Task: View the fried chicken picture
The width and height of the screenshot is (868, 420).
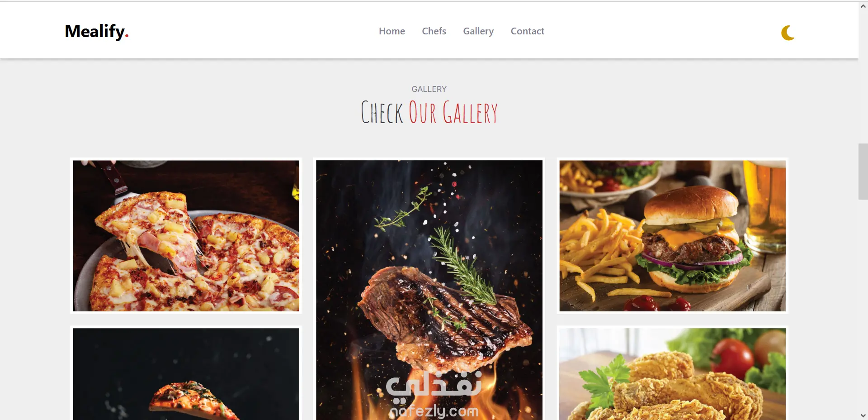Action: click(672, 374)
